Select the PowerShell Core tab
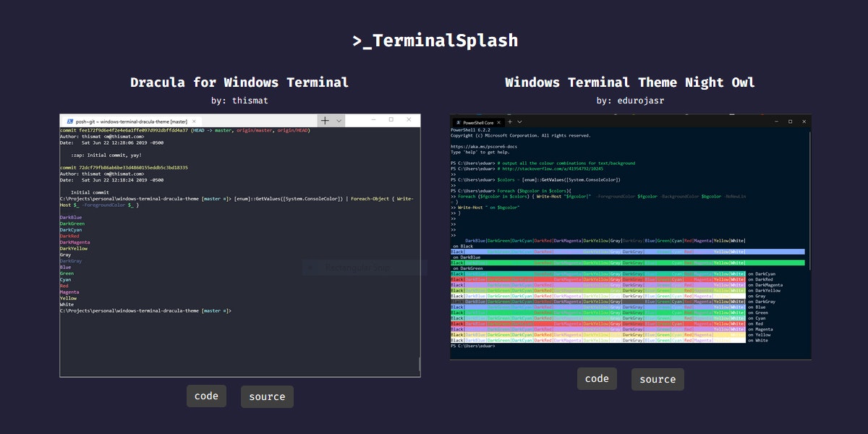This screenshot has width=868, height=434. coord(477,123)
